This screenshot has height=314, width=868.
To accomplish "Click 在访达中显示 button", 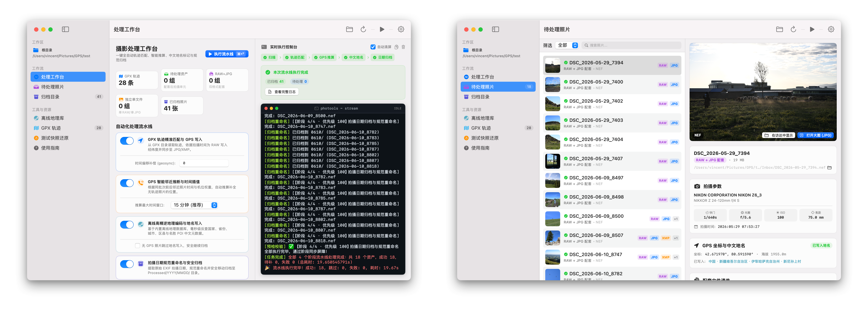I will pyautogui.click(x=779, y=135).
